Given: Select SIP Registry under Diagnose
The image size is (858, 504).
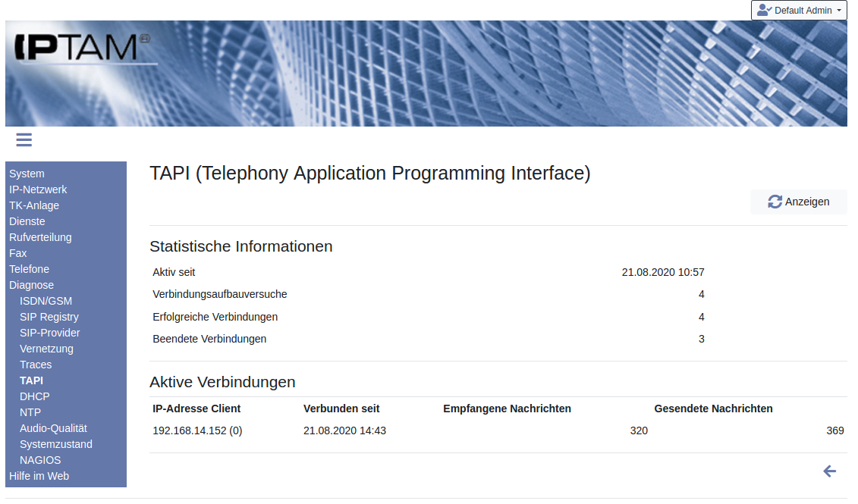Looking at the screenshot, I should pyautogui.click(x=49, y=317).
